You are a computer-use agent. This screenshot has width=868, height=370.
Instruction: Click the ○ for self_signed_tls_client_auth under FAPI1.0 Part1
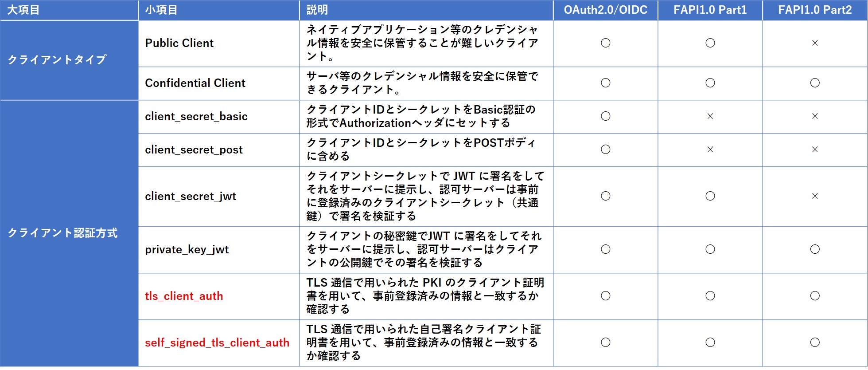tap(710, 342)
